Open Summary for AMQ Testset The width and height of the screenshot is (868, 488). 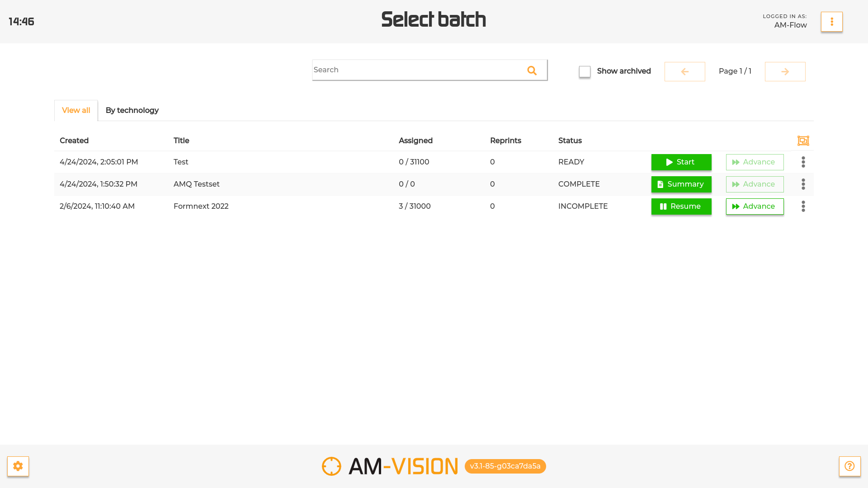click(x=681, y=184)
